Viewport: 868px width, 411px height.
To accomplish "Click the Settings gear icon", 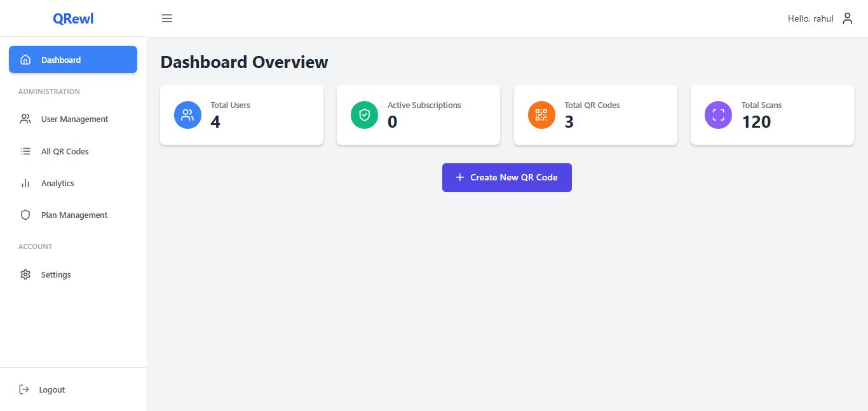I will pos(25,274).
